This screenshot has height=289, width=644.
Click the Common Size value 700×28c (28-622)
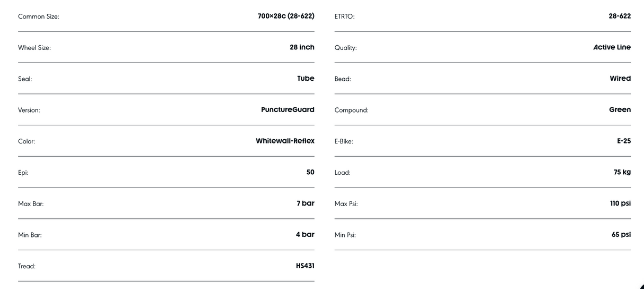point(286,16)
